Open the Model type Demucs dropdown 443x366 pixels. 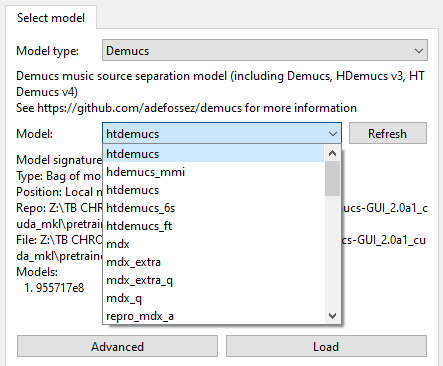click(x=265, y=50)
